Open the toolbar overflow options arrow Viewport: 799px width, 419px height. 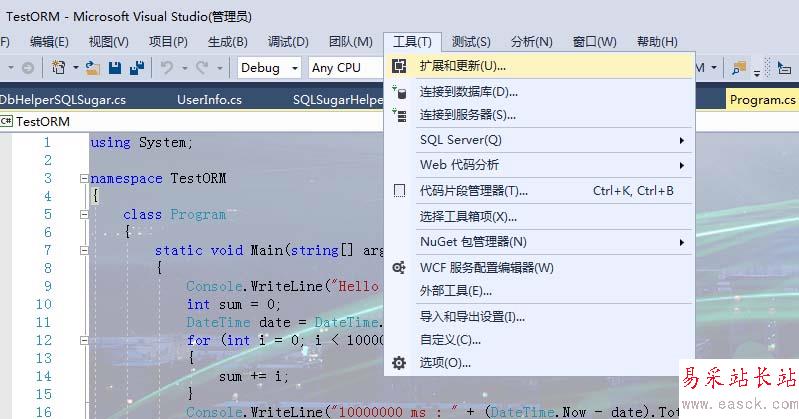(x=757, y=72)
